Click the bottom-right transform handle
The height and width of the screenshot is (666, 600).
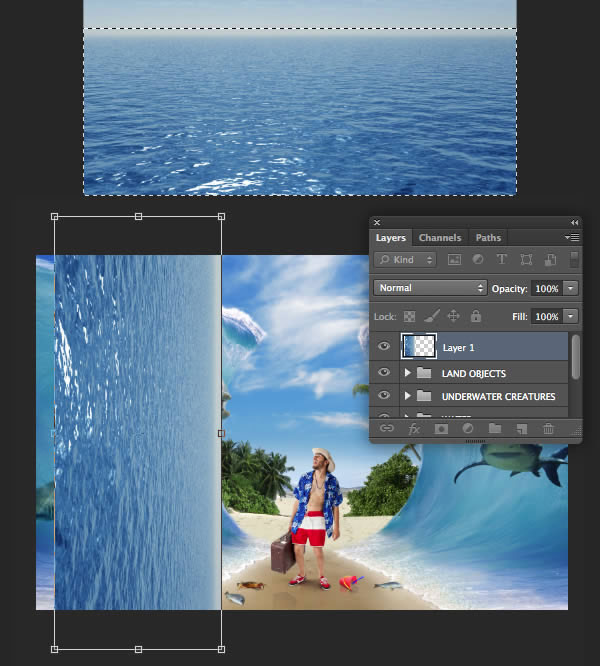point(221,649)
